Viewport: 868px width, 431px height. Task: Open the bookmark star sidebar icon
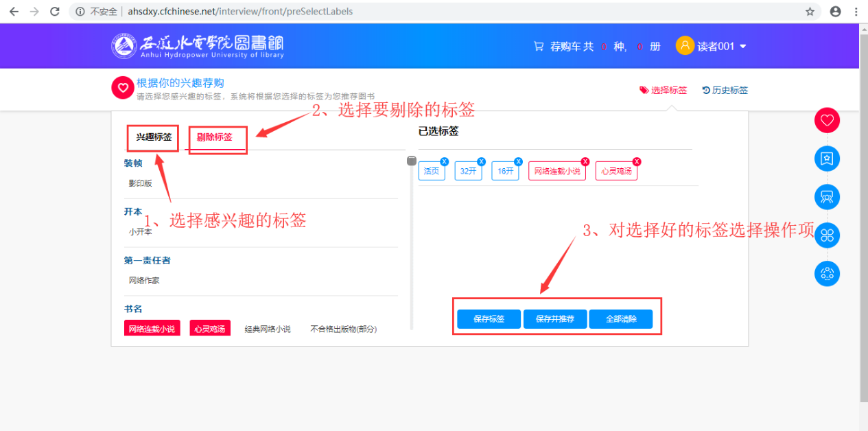pos(827,159)
